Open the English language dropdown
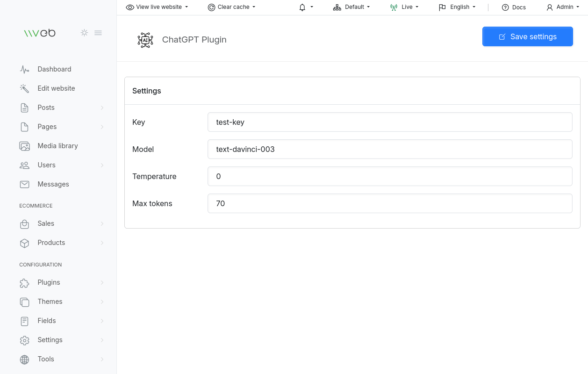Viewport: 588px width, 374px height. (x=457, y=7)
